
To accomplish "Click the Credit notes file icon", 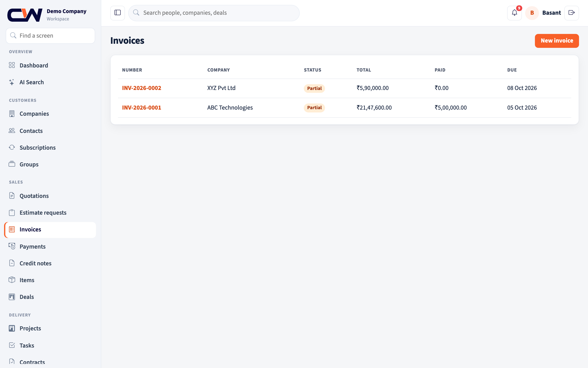I will [12, 263].
